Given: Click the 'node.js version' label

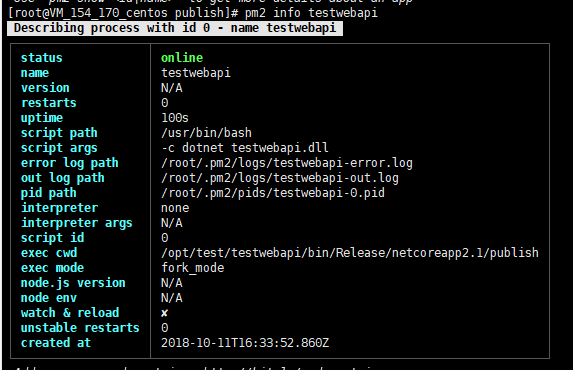Looking at the screenshot, I should click(73, 283).
